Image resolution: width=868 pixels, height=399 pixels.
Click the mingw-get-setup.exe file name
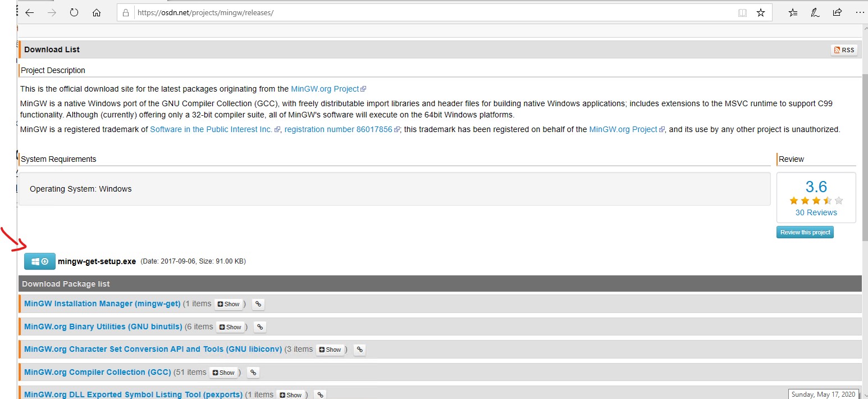[x=97, y=261]
